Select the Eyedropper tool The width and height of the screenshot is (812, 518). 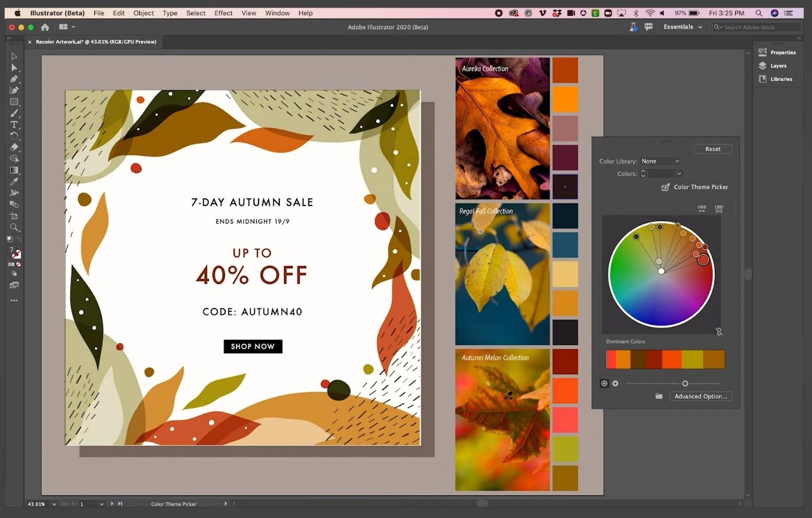click(14, 182)
